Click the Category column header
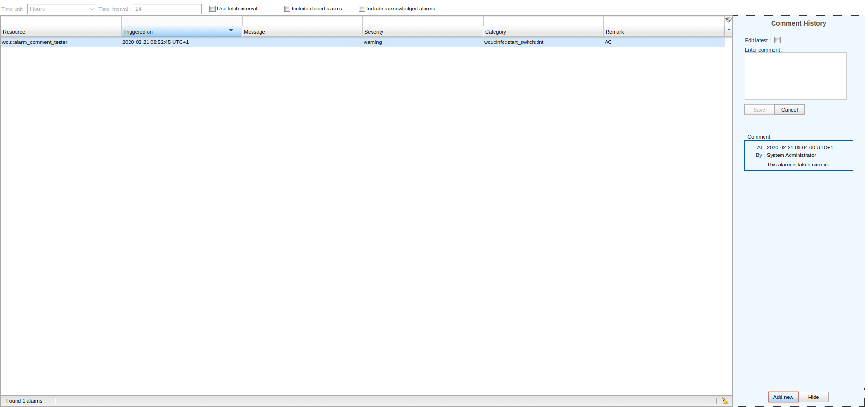Screen dimensions: 868x407 tap(543, 32)
